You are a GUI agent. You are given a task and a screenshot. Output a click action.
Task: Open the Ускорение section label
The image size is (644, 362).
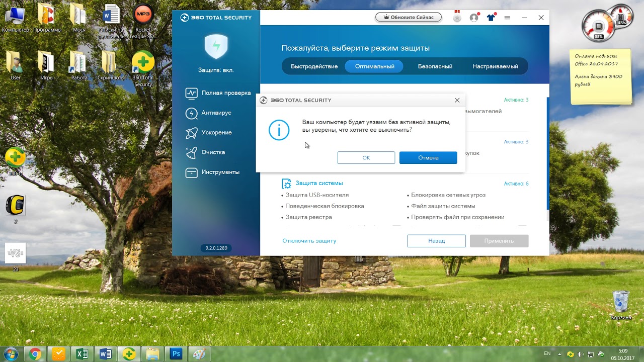[x=216, y=133]
